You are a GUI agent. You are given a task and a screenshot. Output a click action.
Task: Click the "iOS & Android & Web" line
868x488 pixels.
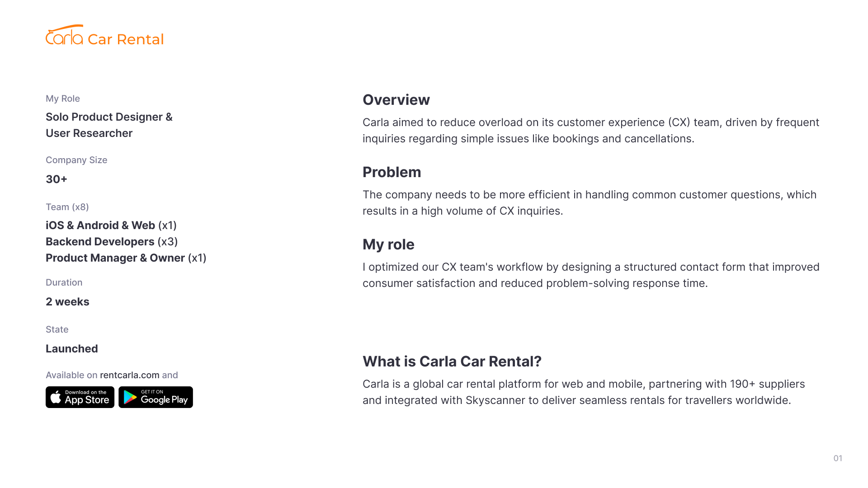111,225
